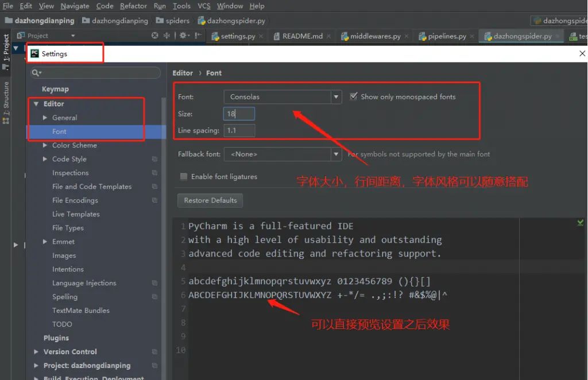
Task: Open the Run menu
Action: [160, 6]
